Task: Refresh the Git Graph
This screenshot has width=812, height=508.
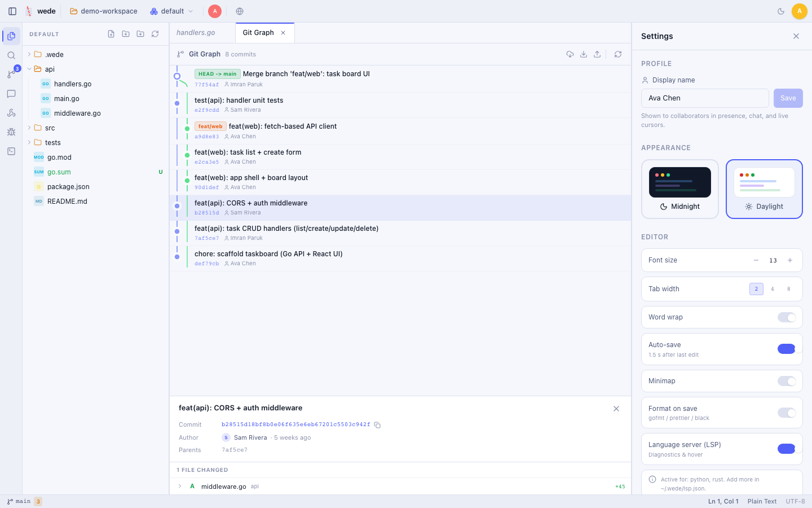Action: 618,54
